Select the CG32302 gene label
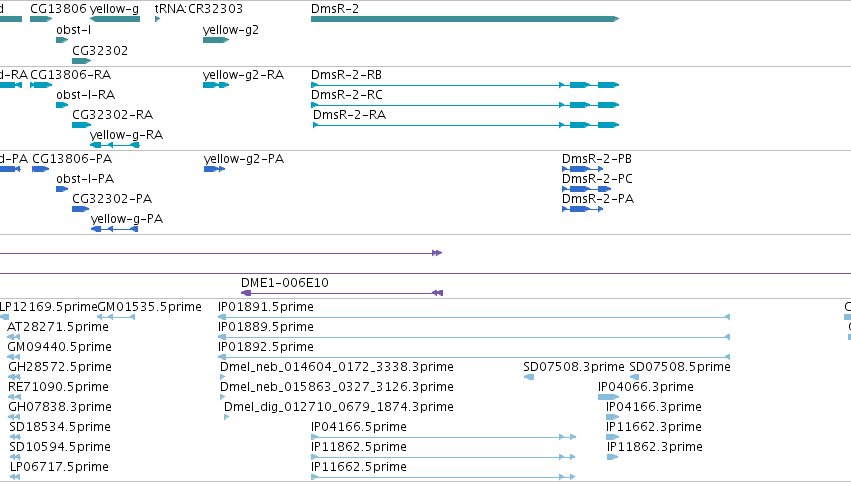Image resolution: width=851 pixels, height=482 pixels. click(x=100, y=50)
